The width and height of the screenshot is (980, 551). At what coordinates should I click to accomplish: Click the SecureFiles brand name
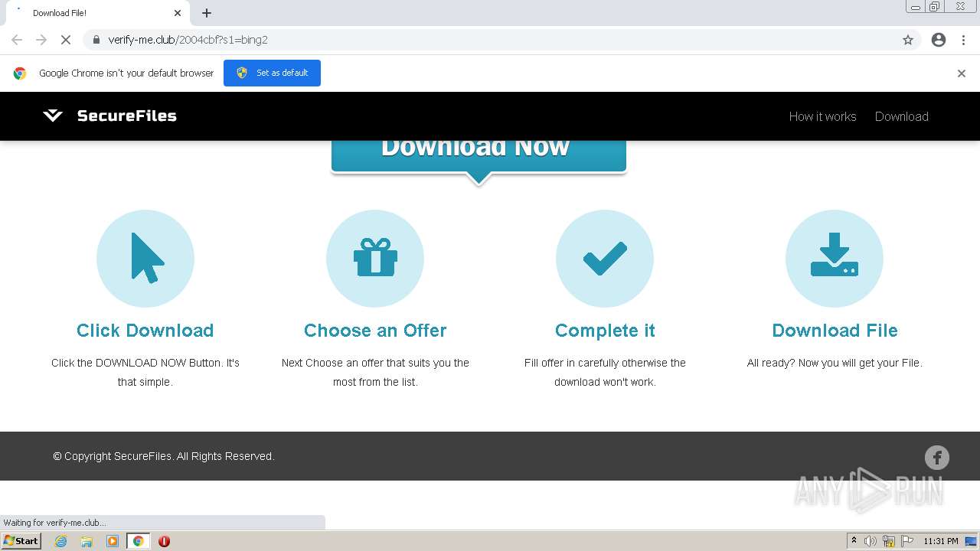pyautogui.click(x=127, y=116)
